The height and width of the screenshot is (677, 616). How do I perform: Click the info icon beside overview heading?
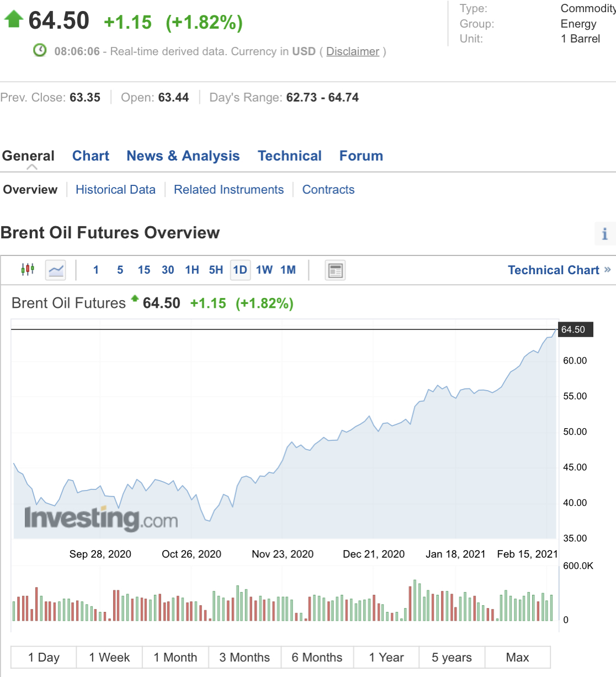tap(604, 234)
